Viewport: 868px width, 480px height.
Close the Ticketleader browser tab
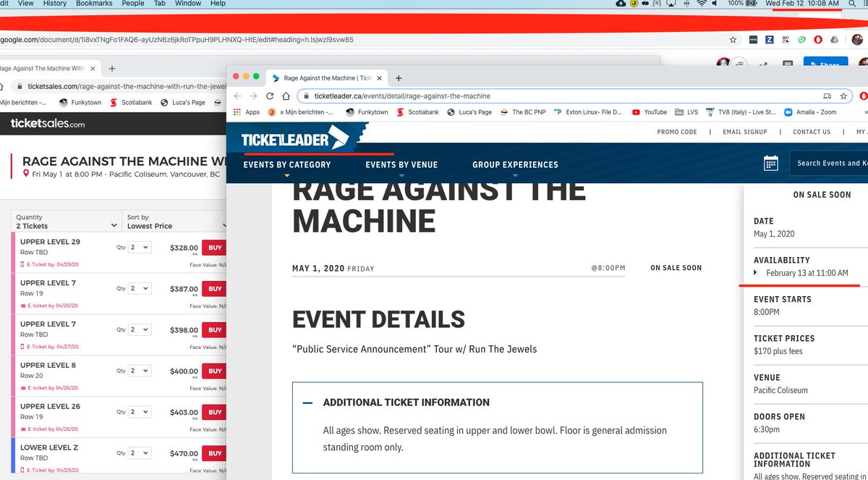(379, 77)
